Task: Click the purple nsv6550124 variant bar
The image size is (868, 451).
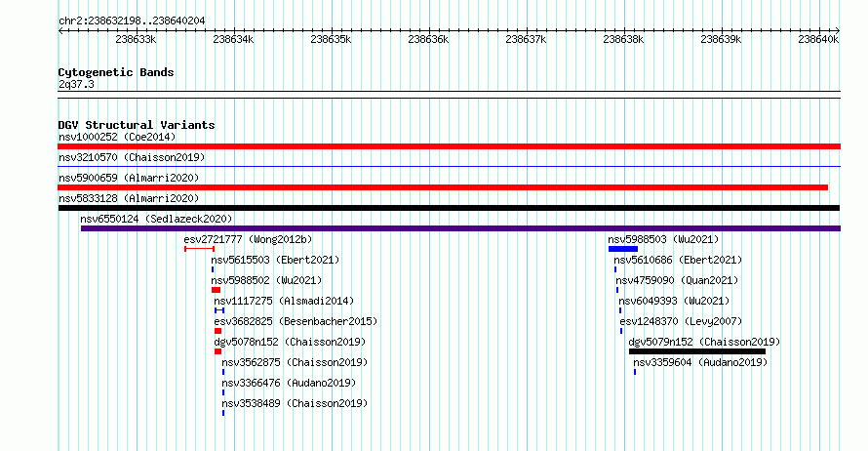Action: [460, 228]
